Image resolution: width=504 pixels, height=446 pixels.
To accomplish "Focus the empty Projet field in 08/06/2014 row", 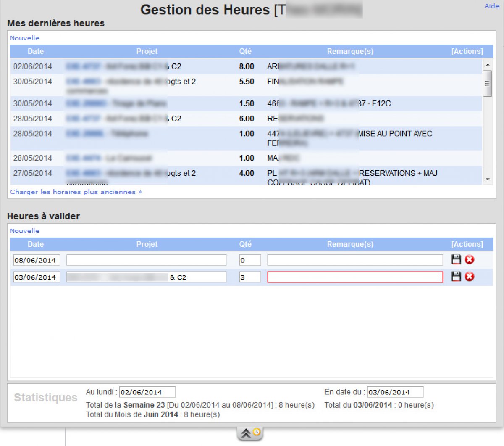I will tap(146, 260).
